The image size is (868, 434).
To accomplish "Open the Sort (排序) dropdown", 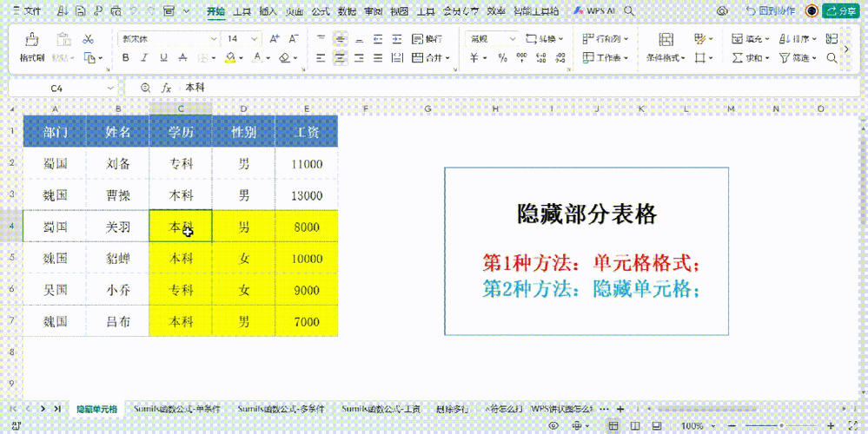I will 798,39.
